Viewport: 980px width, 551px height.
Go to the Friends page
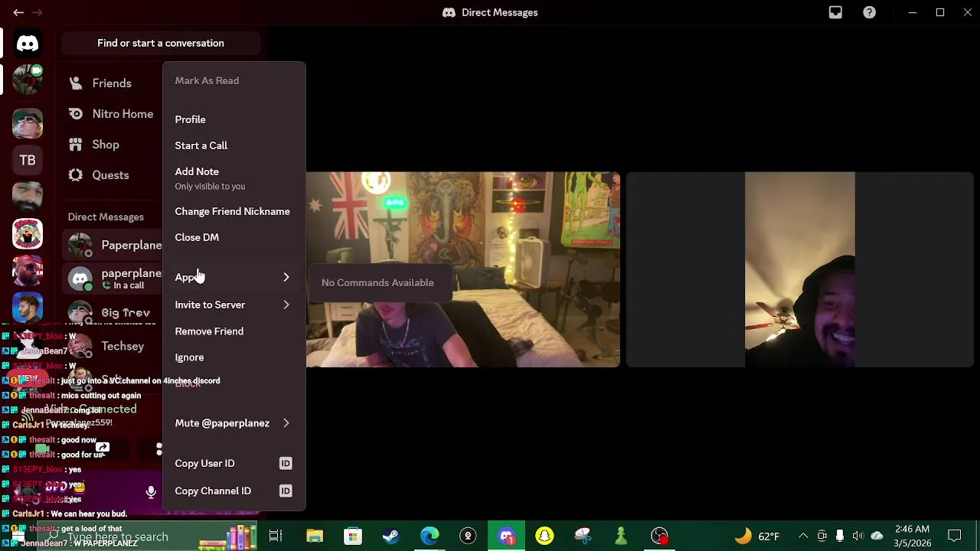pos(111,83)
